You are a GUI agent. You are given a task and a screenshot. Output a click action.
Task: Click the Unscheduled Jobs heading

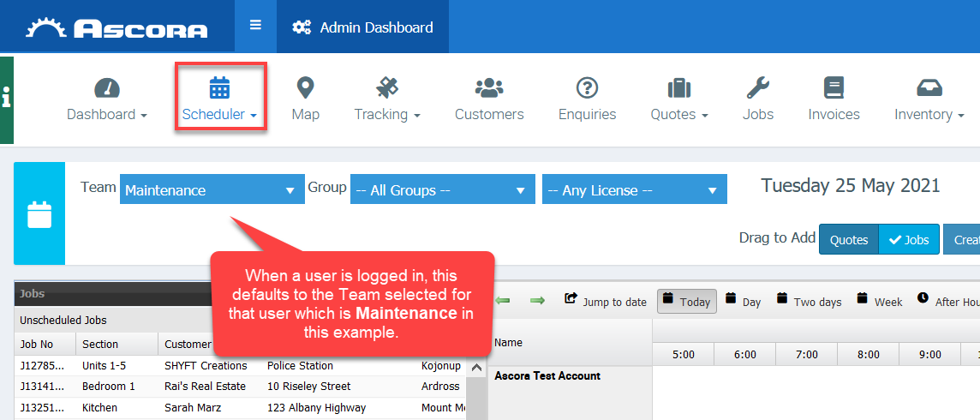(63, 320)
